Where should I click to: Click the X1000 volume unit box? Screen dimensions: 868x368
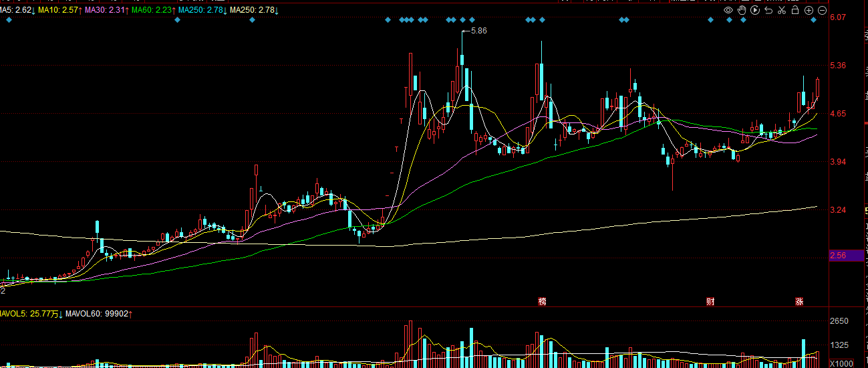pos(841,363)
